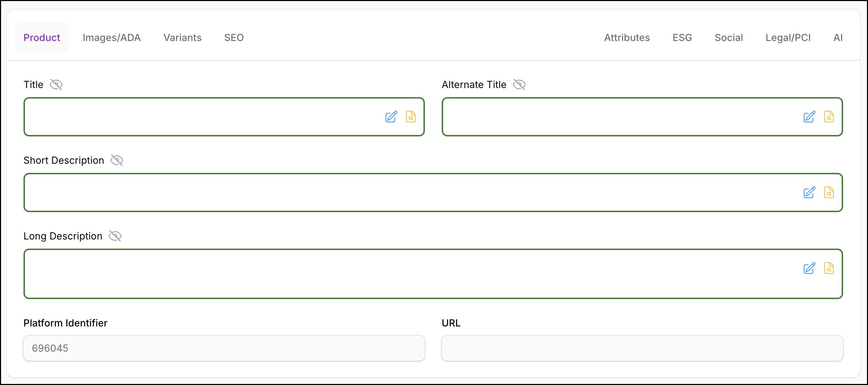868x385 pixels.
Task: Open the ESG tab
Action: click(682, 38)
